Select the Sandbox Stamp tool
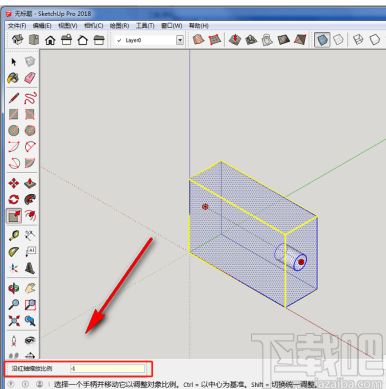This screenshot has height=389, width=386. coord(251,40)
